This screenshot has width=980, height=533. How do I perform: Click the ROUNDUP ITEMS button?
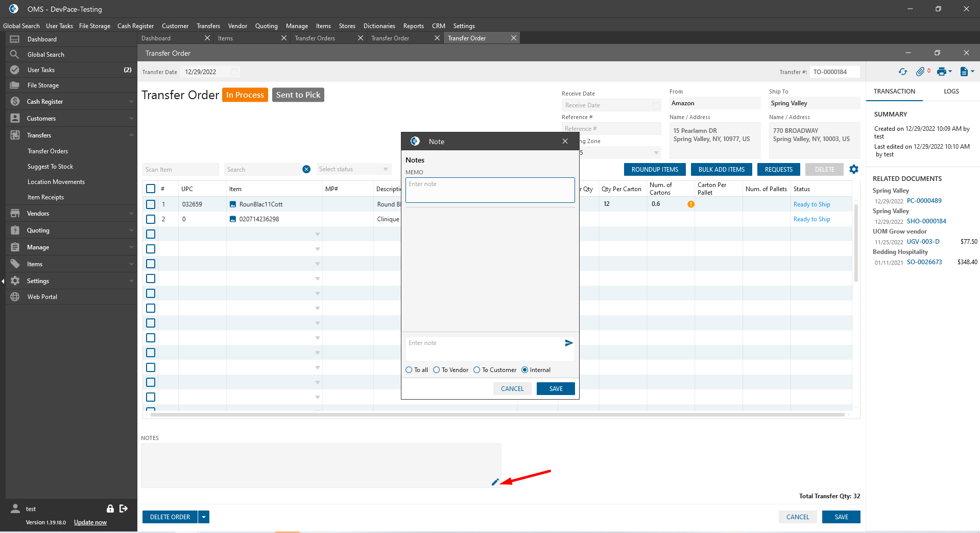[655, 169]
